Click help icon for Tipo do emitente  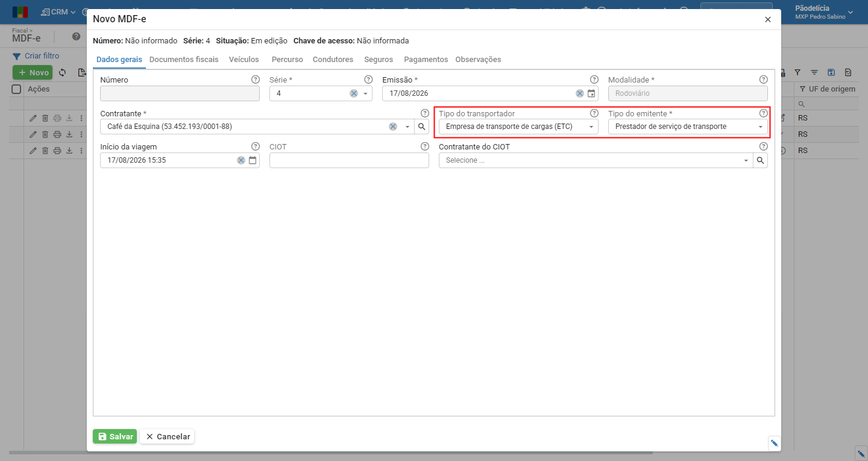point(763,113)
